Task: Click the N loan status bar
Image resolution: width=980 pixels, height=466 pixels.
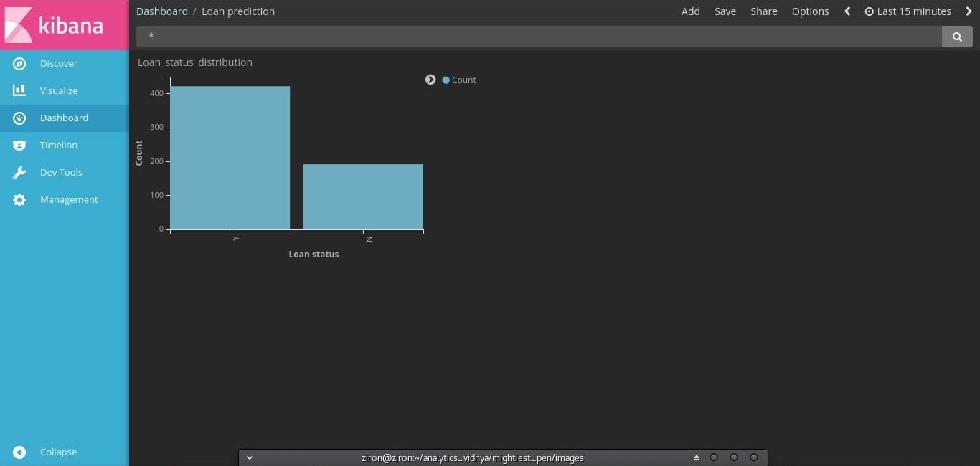Action: [x=363, y=197]
